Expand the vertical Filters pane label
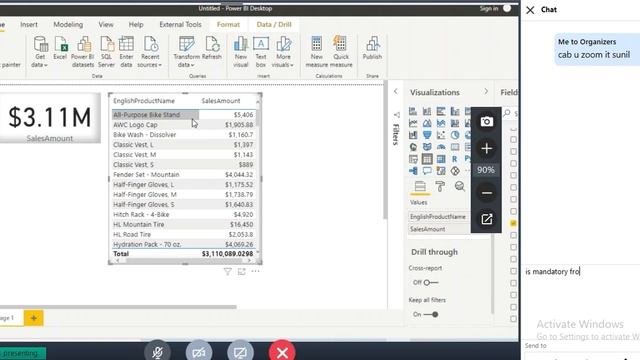Viewport: 640px width, 360px height. [396, 134]
